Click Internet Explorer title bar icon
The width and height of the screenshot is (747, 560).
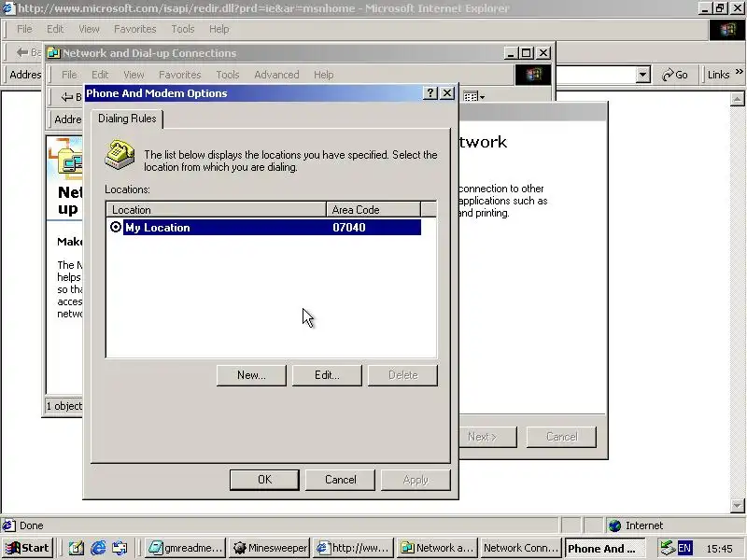9,8
